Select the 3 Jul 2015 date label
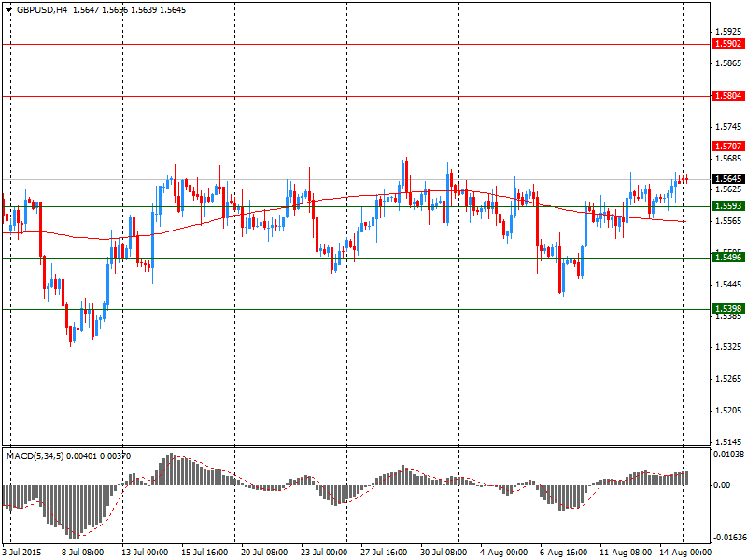This screenshot has width=747, height=560. click(x=21, y=553)
